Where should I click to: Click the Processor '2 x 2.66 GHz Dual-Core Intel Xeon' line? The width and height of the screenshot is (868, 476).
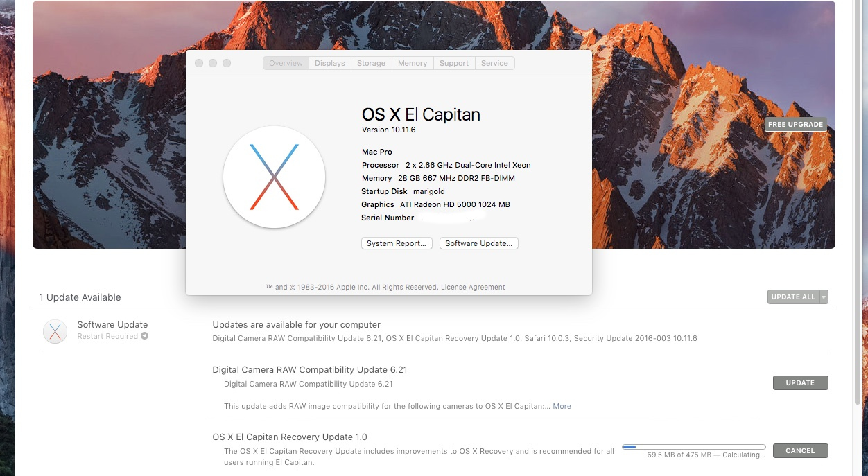point(446,165)
